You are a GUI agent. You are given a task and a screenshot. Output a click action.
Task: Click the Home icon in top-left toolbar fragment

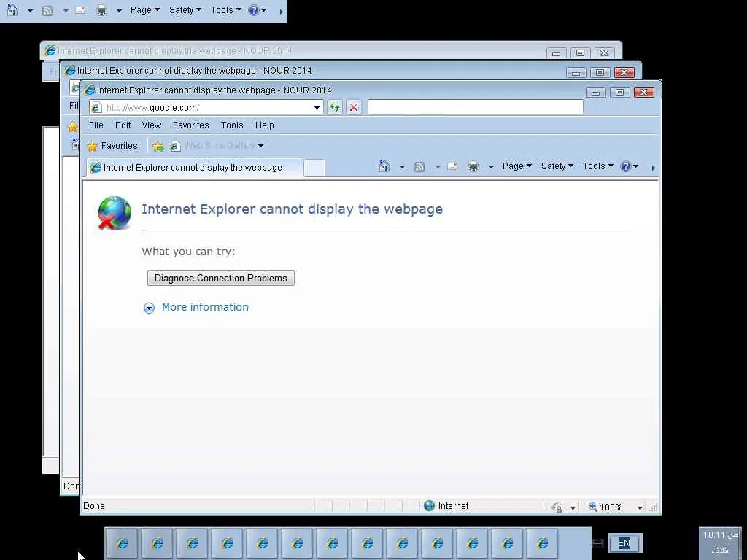point(12,10)
